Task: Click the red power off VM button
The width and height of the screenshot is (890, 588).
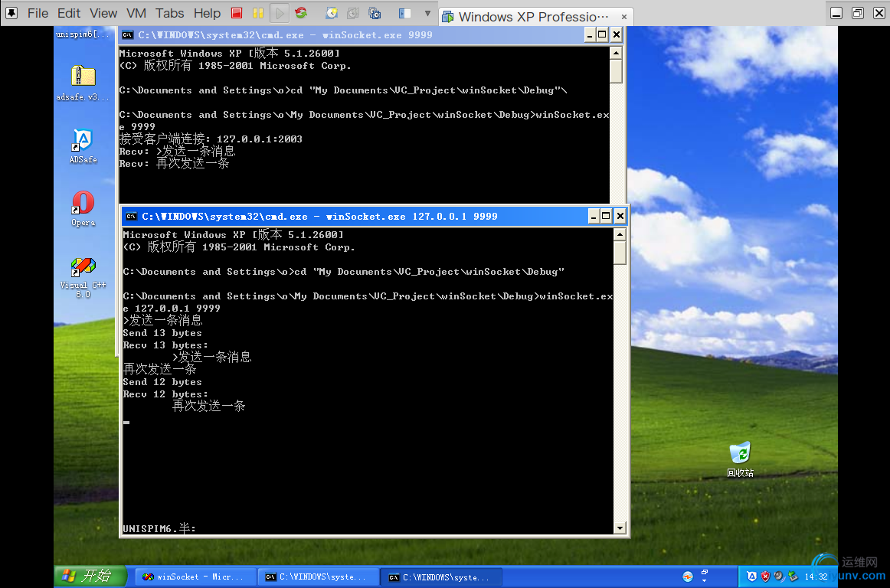Action: (237, 12)
